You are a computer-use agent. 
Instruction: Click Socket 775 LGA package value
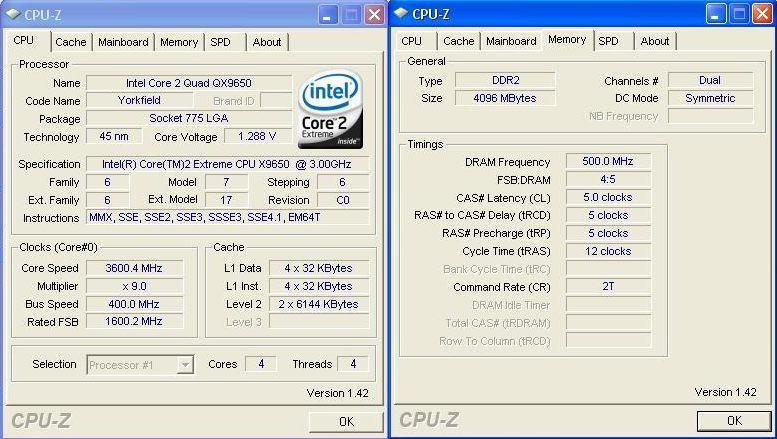tap(189, 118)
